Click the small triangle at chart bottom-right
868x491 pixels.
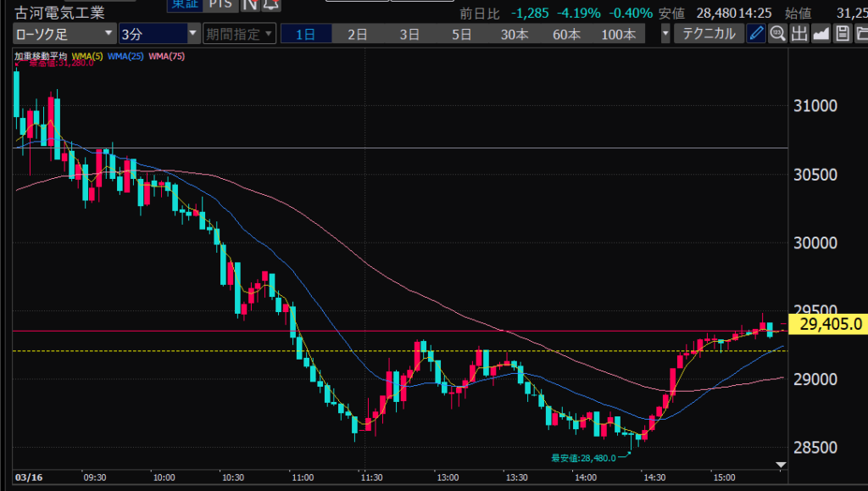coord(781,465)
